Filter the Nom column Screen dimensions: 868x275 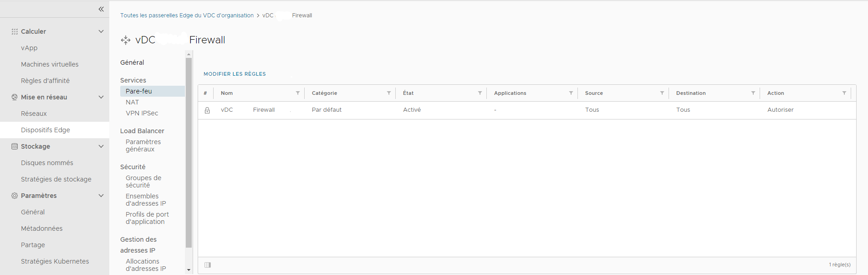[298, 93]
